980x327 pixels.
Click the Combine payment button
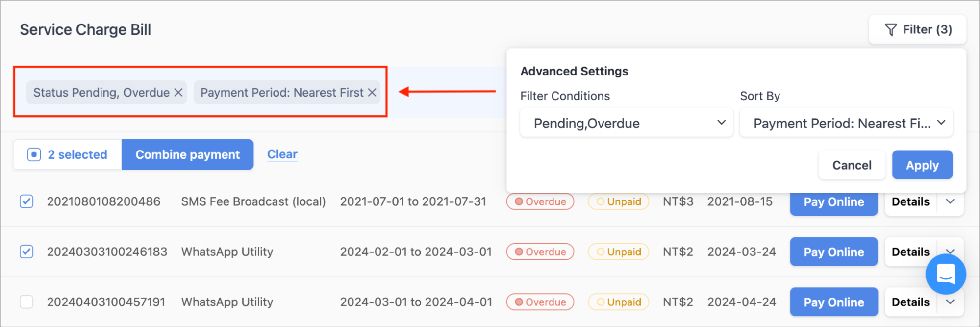tap(188, 155)
